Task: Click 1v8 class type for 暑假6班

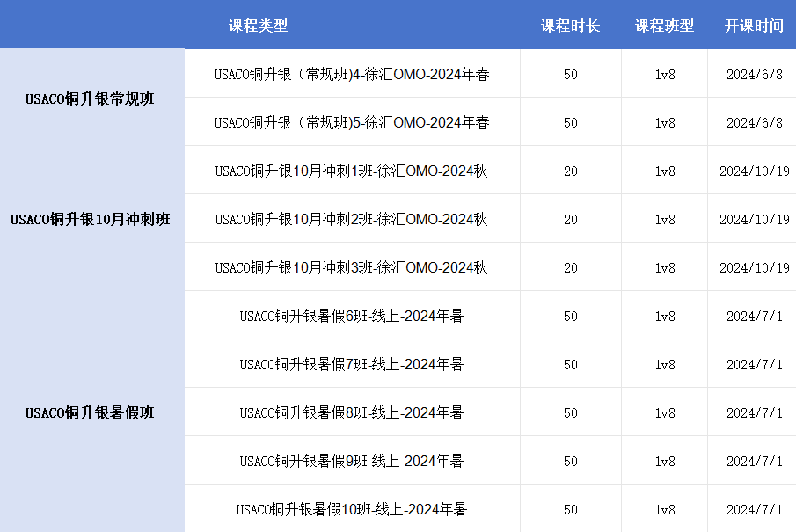Action: pos(665,317)
